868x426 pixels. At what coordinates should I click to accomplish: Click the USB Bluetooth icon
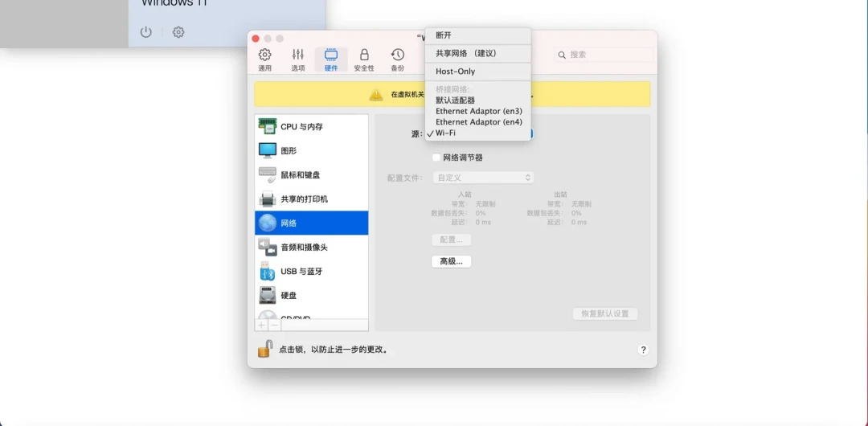coord(268,271)
